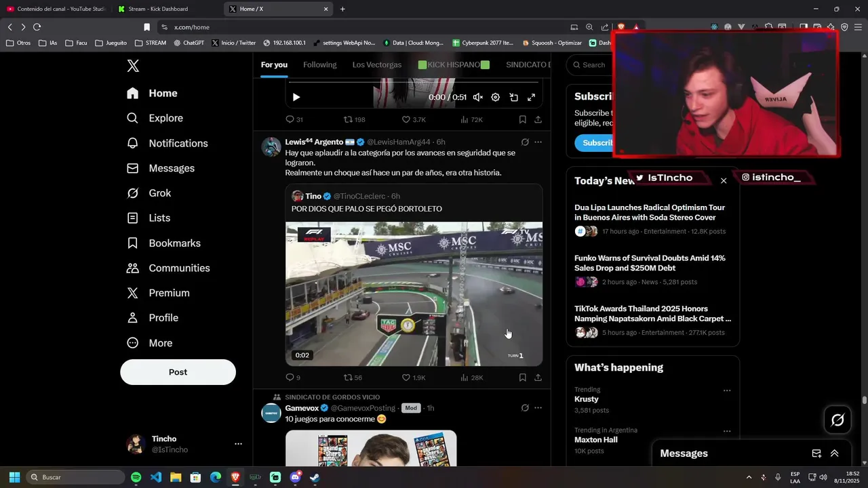The width and height of the screenshot is (868, 488).
Task: Open Lists in the sidebar
Action: [x=149, y=218]
